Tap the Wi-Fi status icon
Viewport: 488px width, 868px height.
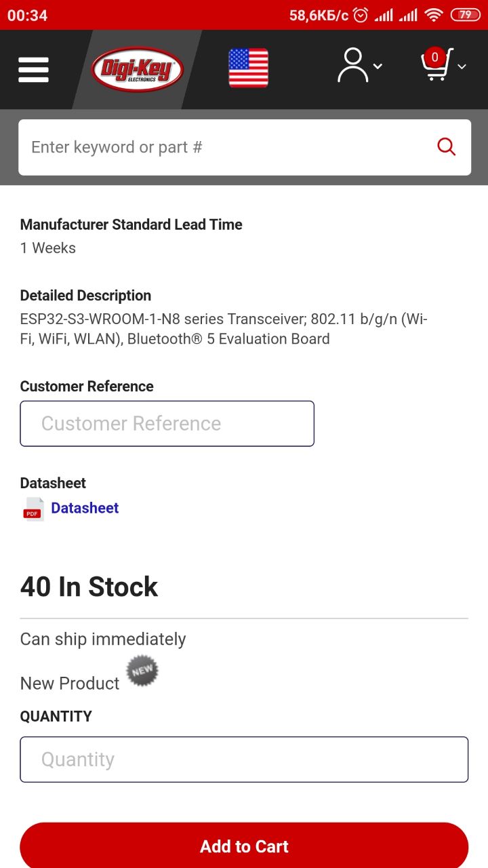(x=433, y=15)
